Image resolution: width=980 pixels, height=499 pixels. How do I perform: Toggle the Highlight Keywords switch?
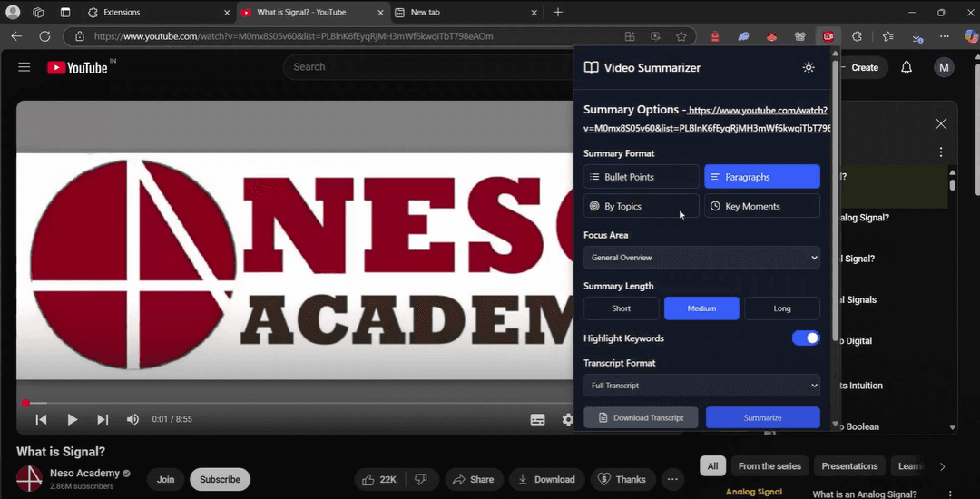point(806,338)
